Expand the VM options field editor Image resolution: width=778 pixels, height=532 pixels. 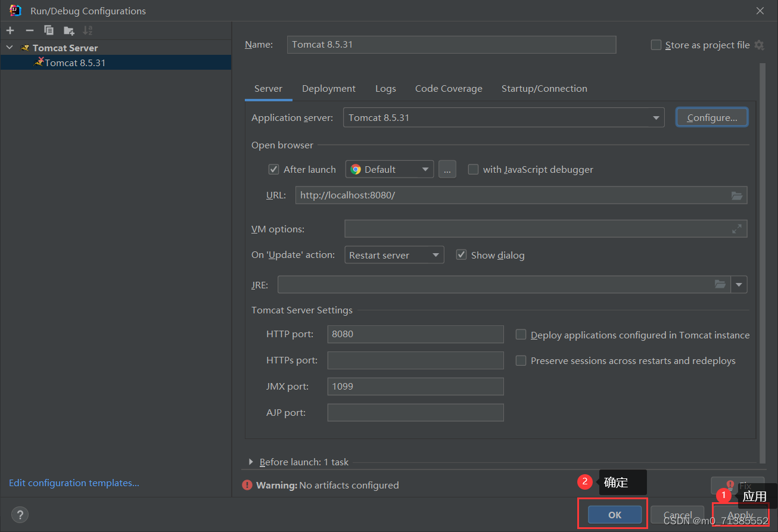tap(737, 229)
